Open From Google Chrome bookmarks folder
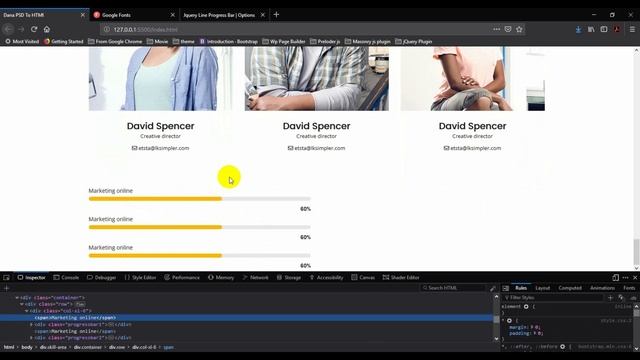This screenshot has width=640, height=360. (115, 42)
